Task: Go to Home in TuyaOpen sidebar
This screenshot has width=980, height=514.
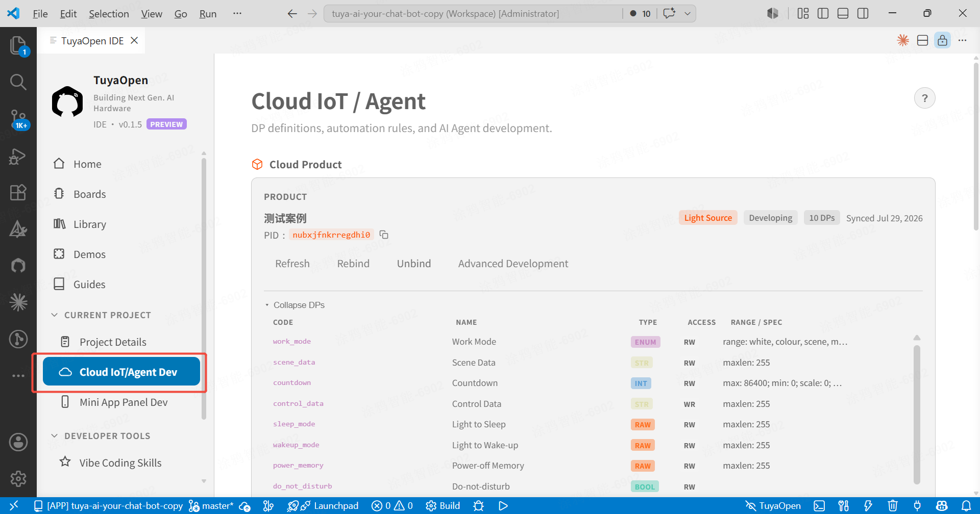Action: coord(121,164)
